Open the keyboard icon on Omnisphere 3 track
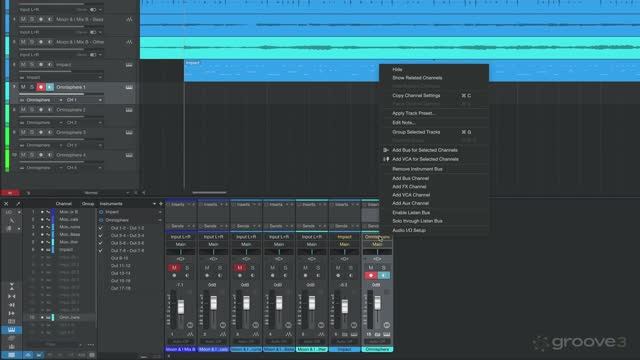Screen dimensions: 640x360 tap(129, 132)
